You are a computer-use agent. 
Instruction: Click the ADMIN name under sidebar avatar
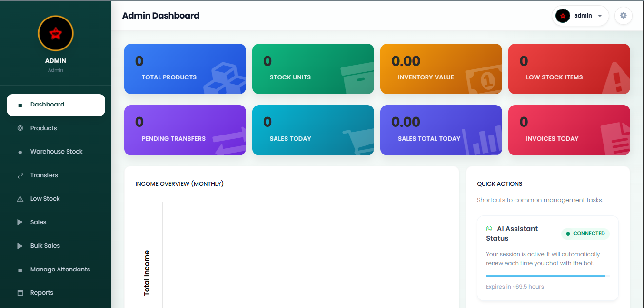click(56, 61)
